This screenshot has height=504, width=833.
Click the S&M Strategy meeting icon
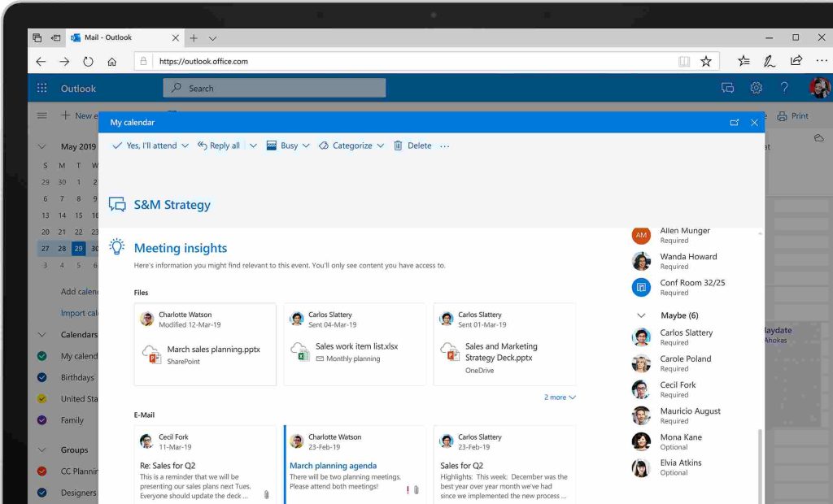117,205
